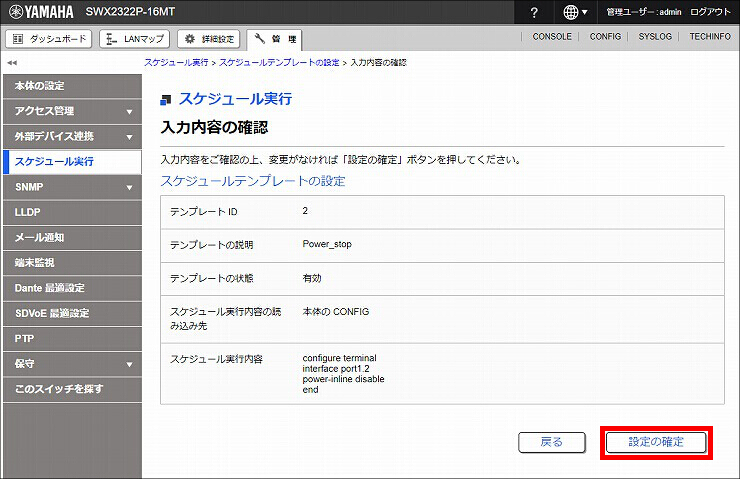Screen dimensions: 740x479
Task: Click the 本体の CONFIG value
Action: point(336,312)
